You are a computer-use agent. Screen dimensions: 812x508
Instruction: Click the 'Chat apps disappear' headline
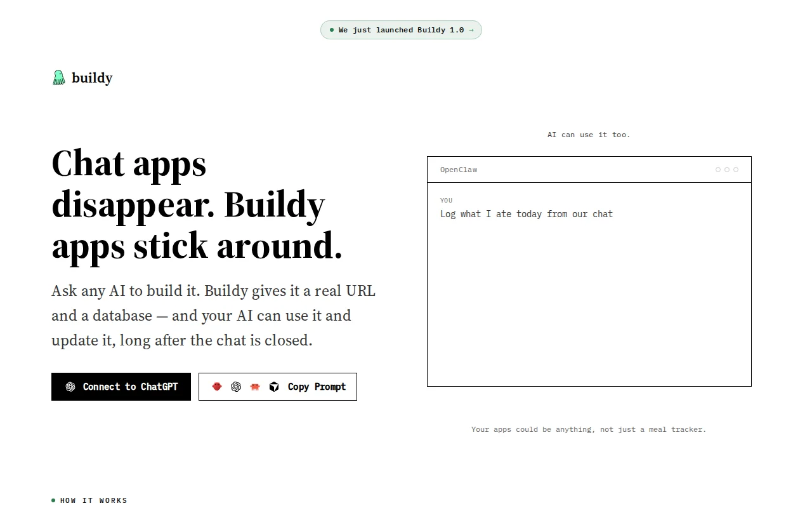tap(197, 204)
